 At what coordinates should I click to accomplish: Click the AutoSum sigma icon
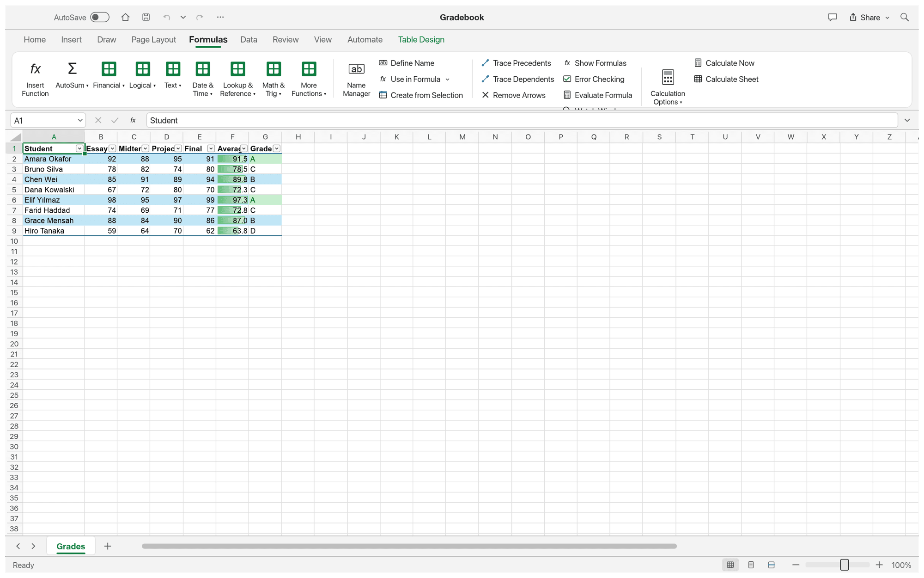tap(72, 69)
